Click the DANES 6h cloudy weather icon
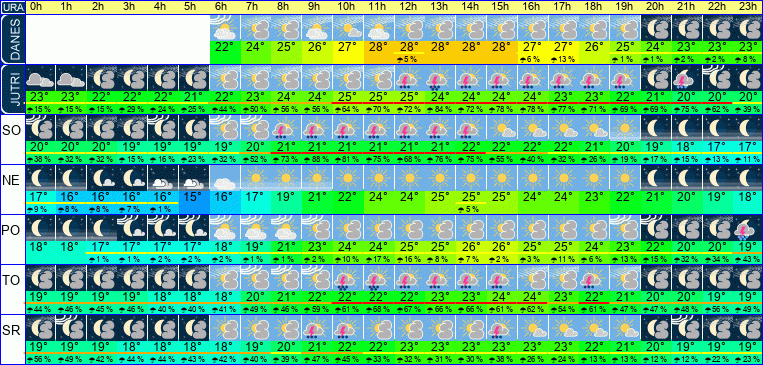The height and width of the screenshot is (365, 763). click(225, 28)
